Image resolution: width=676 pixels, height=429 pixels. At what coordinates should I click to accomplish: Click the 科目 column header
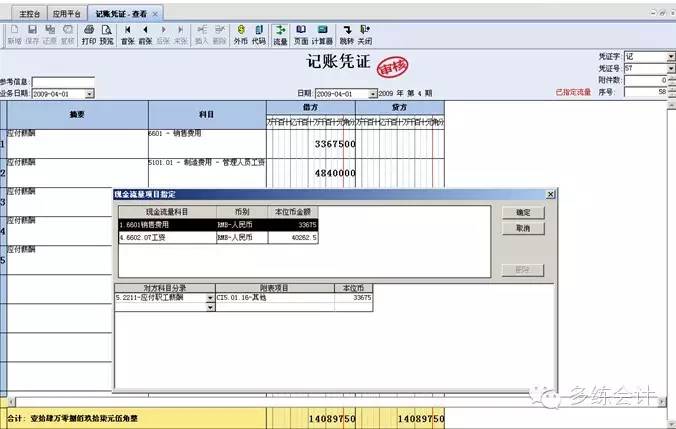pyautogui.click(x=207, y=115)
